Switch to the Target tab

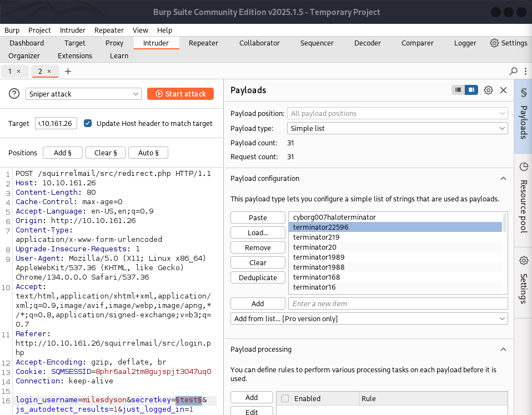tap(74, 43)
